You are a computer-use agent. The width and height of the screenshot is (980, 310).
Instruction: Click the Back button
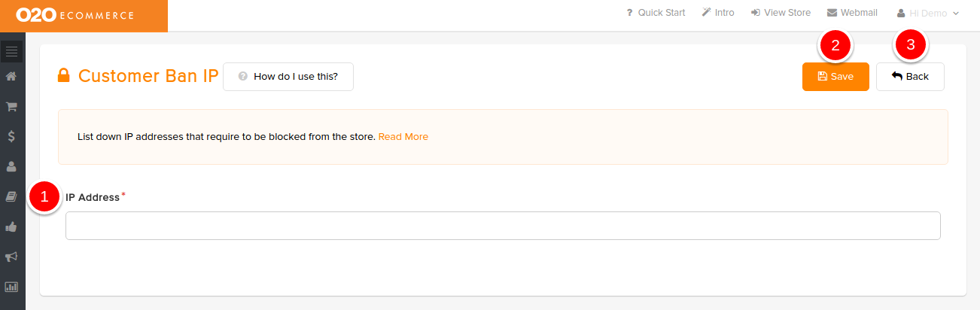point(910,77)
